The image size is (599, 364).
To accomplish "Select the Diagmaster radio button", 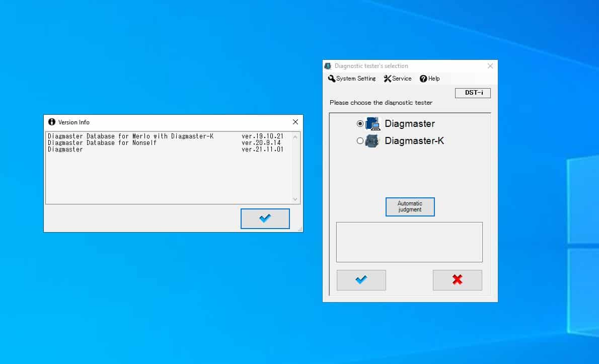I will 360,124.
